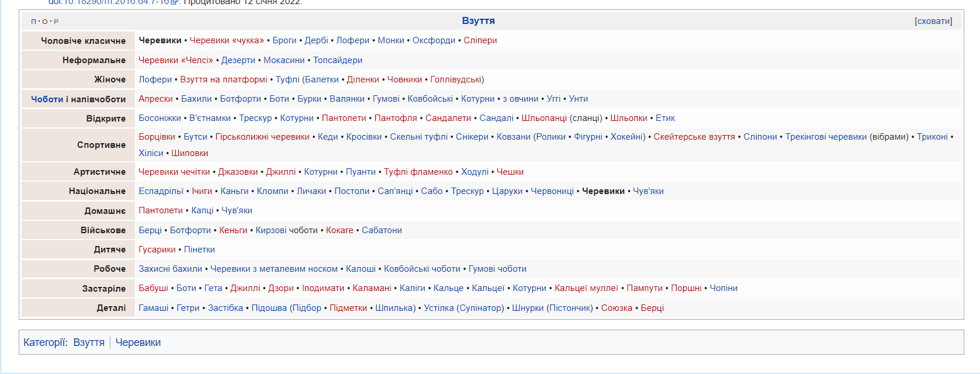Visit the Сандалі link in Відкрите row
Screen dimensions: 980x374
coord(496,118)
